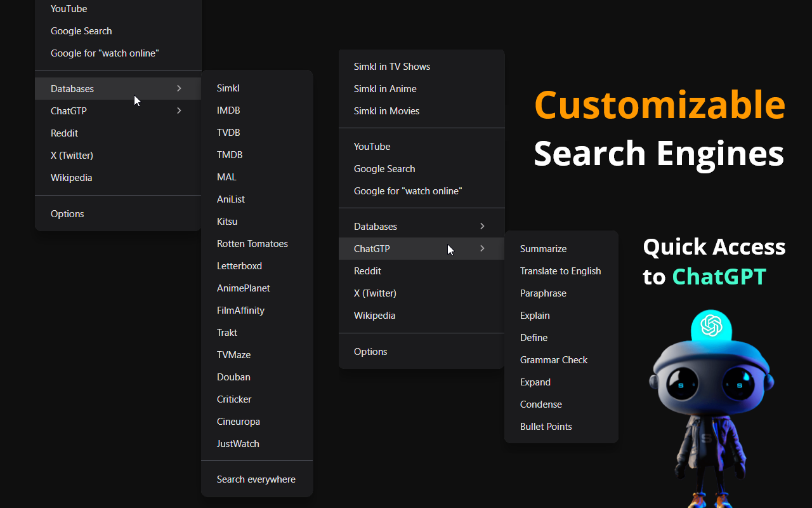
Task: Select Simkl from the databases list
Action: tap(228, 88)
